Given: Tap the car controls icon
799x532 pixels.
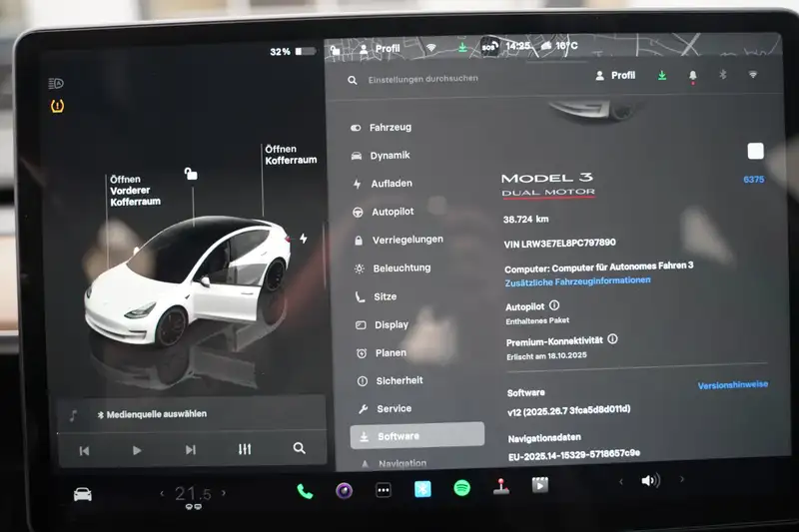Looking at the screenshot, I should (83, 494).
